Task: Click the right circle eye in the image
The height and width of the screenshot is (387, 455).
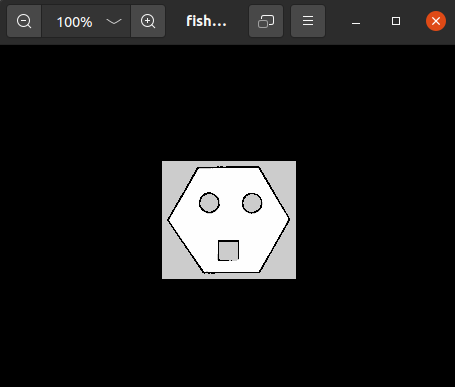Action: (x=252, y=203)
